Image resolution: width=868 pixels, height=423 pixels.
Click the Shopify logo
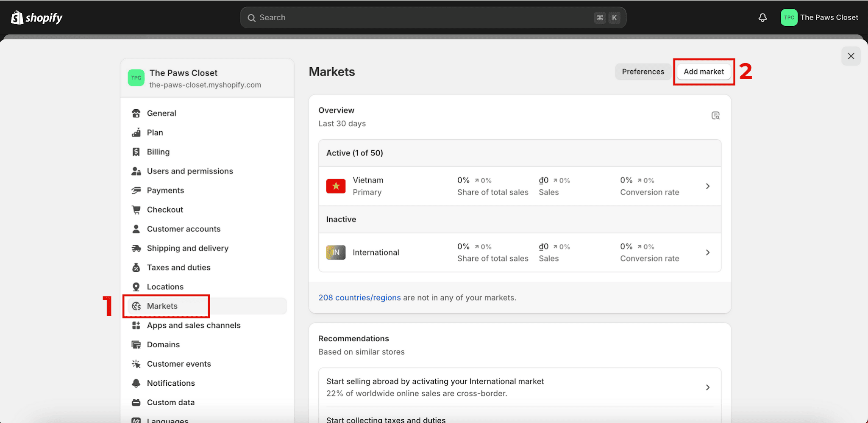[36, 17]
